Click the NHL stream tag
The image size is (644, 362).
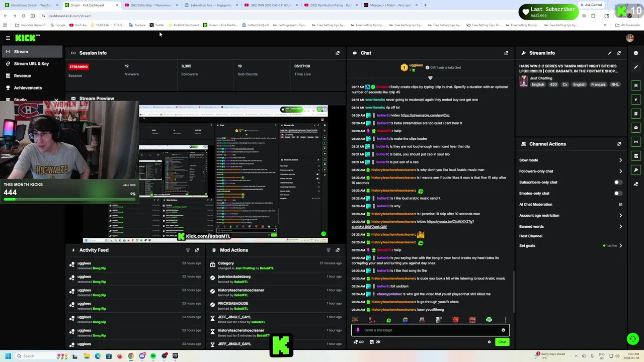coord(615,84)
